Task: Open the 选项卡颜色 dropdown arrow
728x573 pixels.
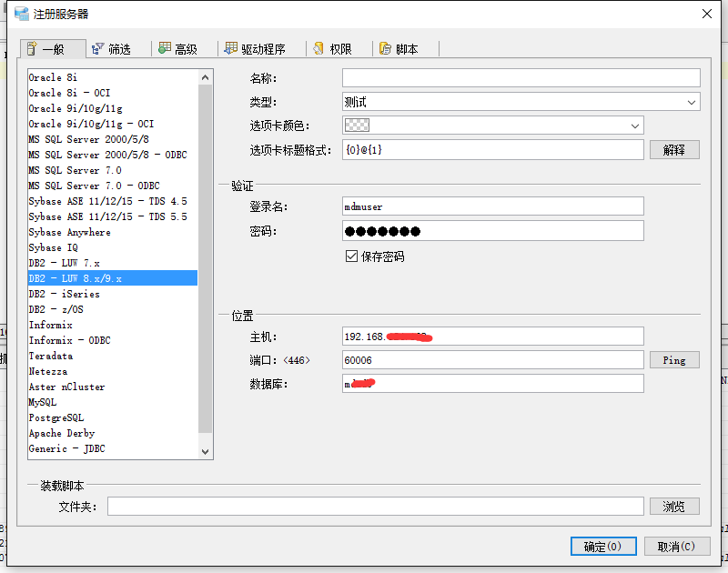Action: click(x=634, y=126)
